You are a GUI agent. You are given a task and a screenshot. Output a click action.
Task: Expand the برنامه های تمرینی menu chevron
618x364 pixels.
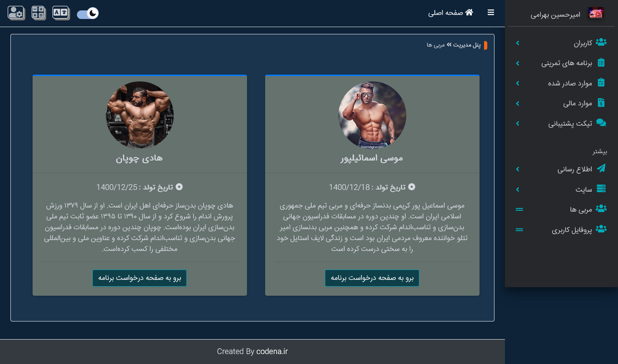click(518, 63)
